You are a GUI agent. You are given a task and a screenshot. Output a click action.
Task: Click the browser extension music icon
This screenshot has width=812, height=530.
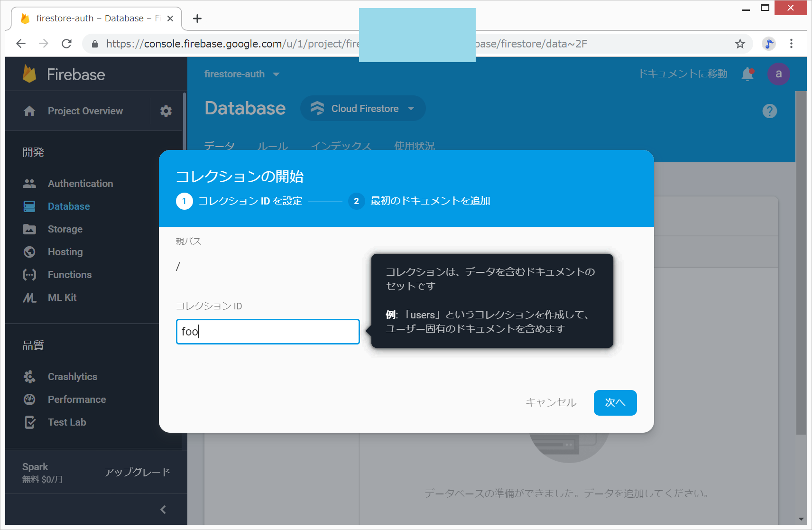(768, 44)
